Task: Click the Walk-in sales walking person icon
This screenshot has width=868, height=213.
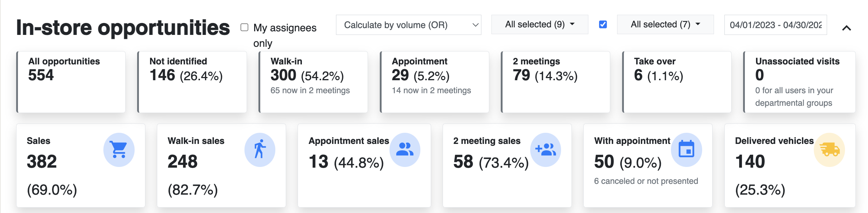Action: pyautogui.click(x=260, y=150)
